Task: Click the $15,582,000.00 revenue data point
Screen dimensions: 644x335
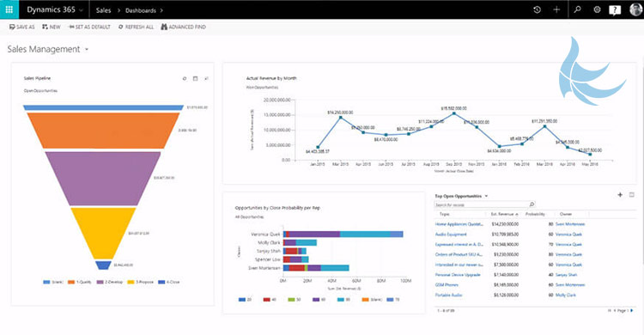Action: pyautogui.click(x=454, y=113)
